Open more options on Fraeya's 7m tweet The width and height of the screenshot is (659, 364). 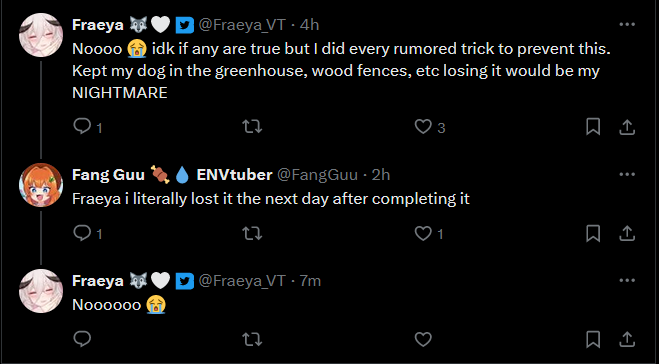[627, 280]
